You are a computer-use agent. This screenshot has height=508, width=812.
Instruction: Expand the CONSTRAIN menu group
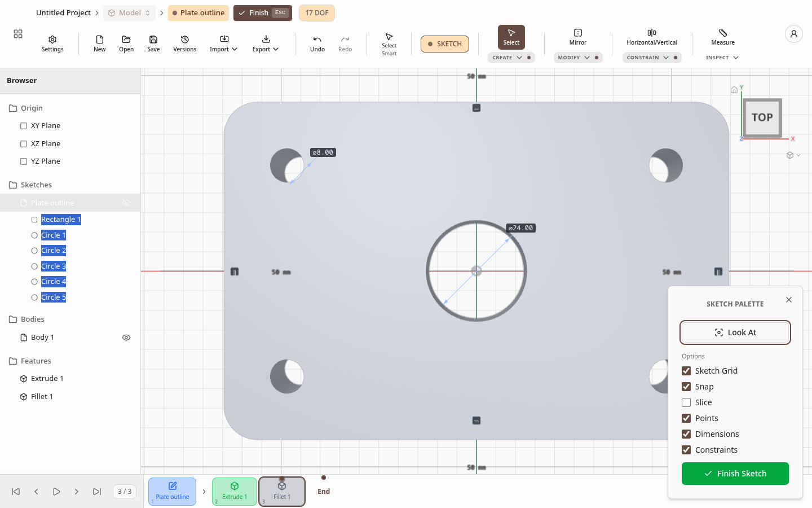point(652,58)
